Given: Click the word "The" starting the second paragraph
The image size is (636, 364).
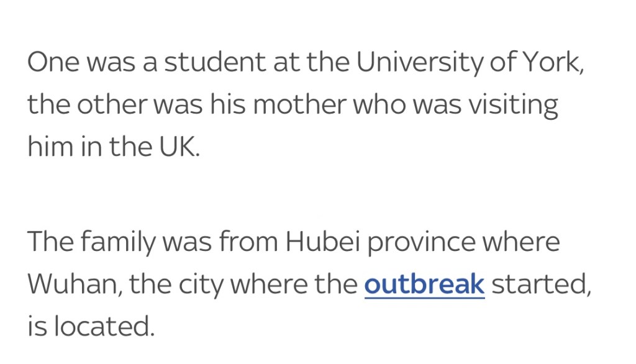Looking at the screenshot, I should [x=48, y=242].
